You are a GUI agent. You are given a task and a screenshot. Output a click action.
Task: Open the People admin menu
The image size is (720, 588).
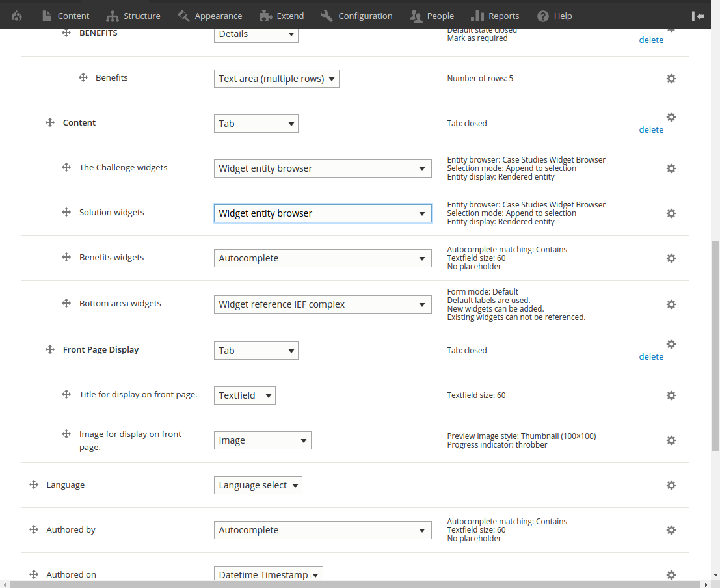(432, 16)
